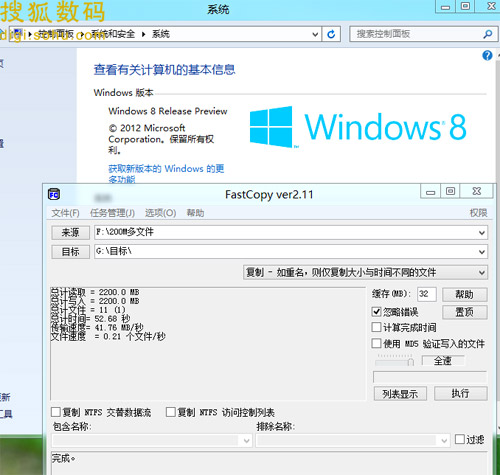Click the search magnifier in control panel
Viewport: 500px width, 475px height.
click(x=487, y=34)
